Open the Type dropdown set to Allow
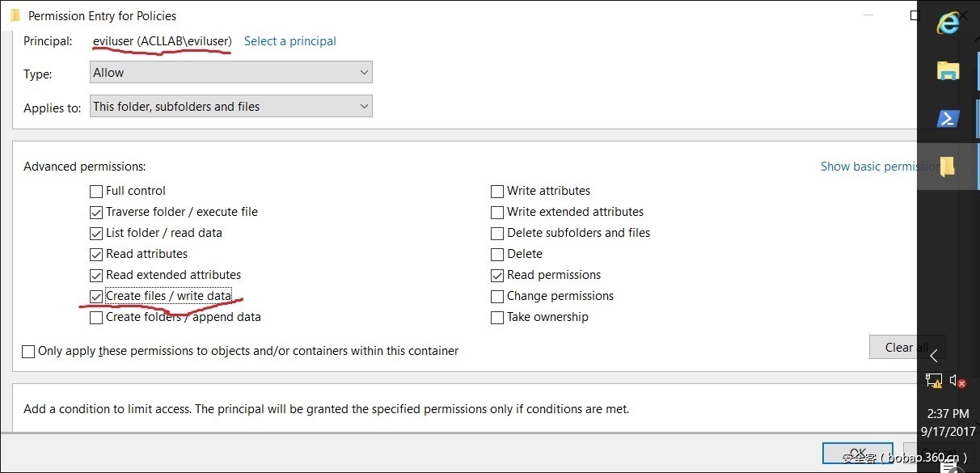 point(231,73)
